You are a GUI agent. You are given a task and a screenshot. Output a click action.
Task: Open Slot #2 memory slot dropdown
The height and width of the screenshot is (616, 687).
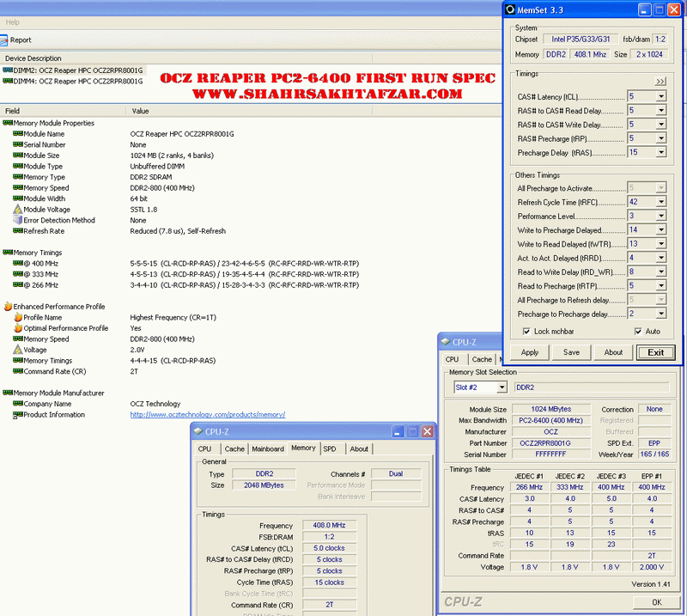point(502,387)
